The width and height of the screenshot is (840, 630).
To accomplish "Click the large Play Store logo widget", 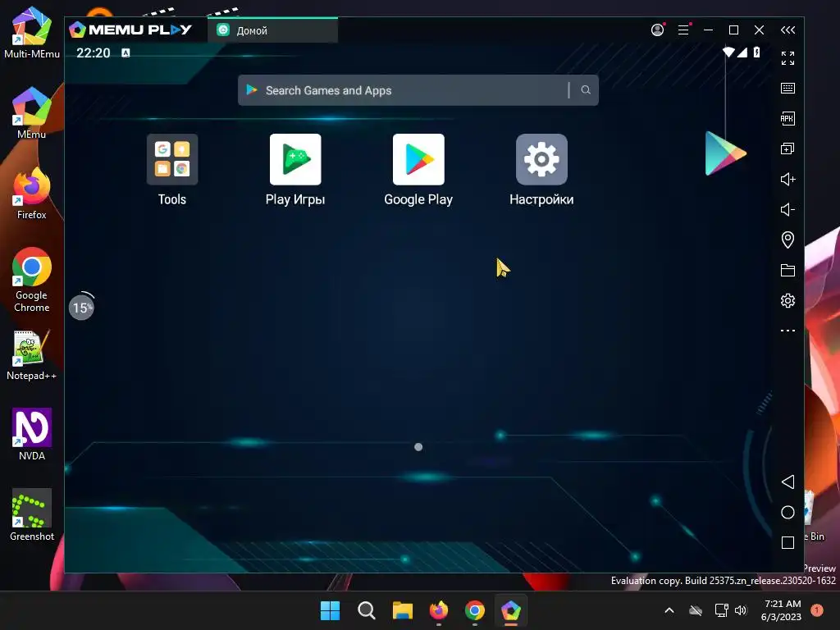I will coord(725,153).
